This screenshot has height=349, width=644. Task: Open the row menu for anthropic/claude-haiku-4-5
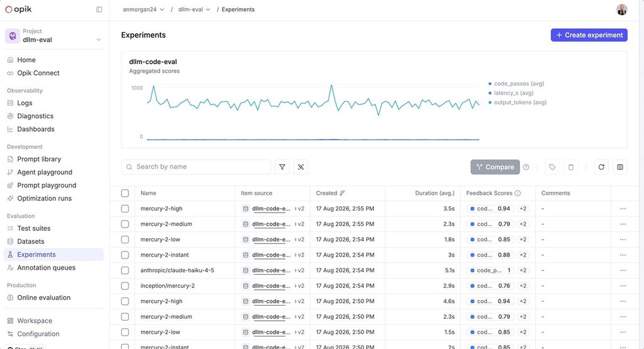[623, 270]
